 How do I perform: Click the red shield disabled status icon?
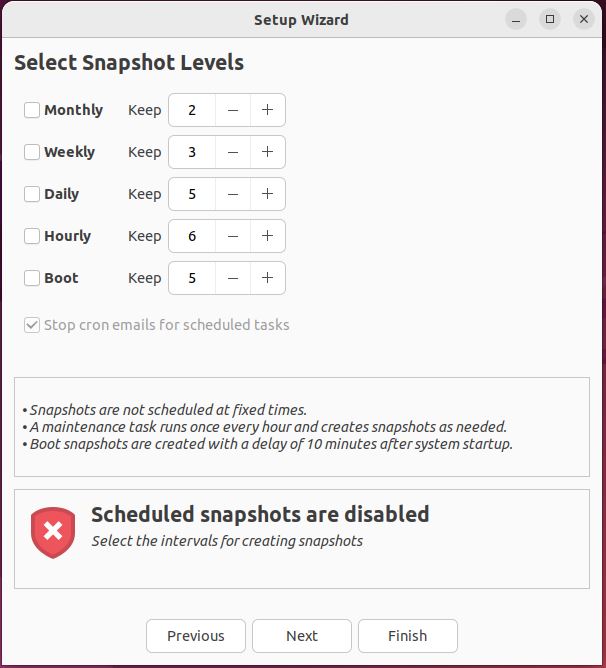pos(54,531)
